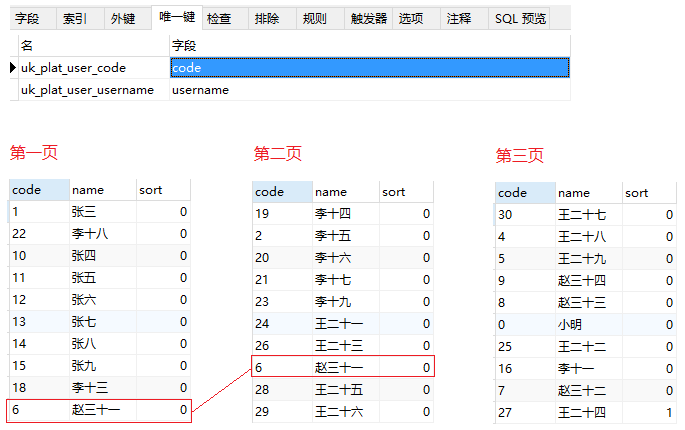Select the code 19 cell
Screen dimensions: 685x430
coord(282,214)
